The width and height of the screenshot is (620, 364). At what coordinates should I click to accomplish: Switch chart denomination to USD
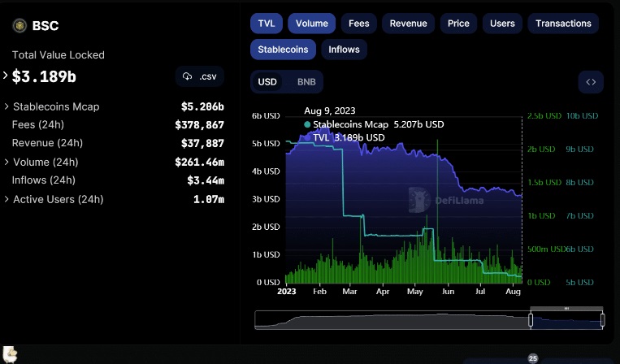[267, 82]
